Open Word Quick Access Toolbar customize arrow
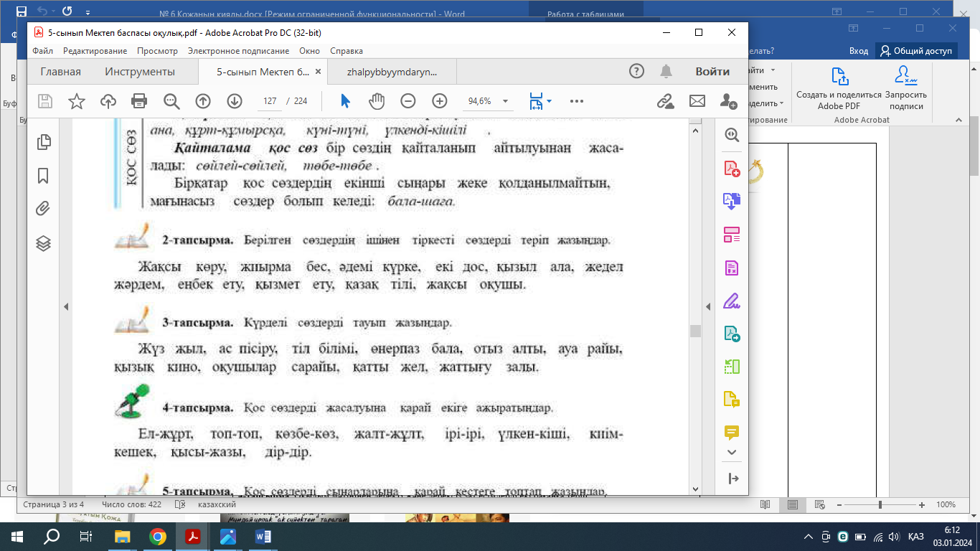Image resolution: width=980 pixels, height=551 pixels. (87, 12)
